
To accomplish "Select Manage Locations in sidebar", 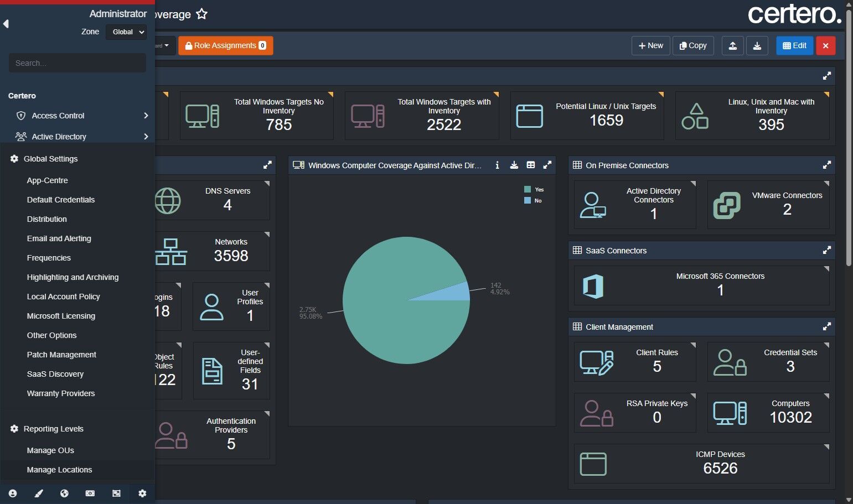I will (x=60, y=470).
